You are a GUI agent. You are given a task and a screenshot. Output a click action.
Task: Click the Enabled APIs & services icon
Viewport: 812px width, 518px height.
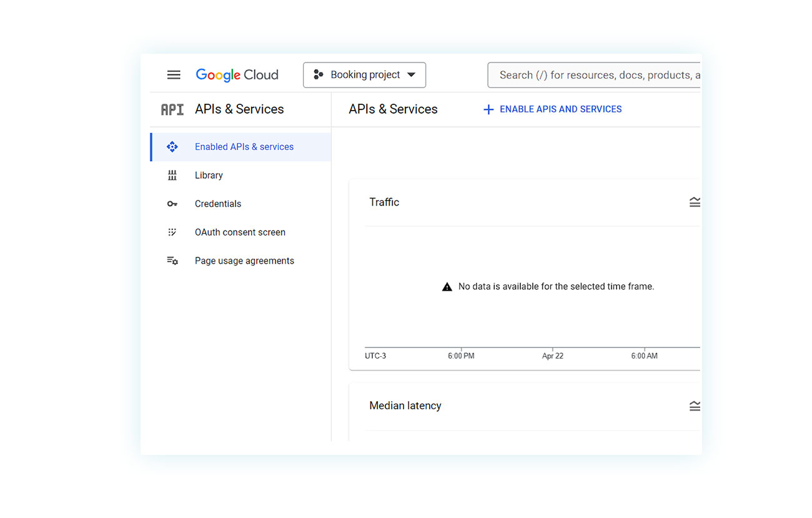172,147
